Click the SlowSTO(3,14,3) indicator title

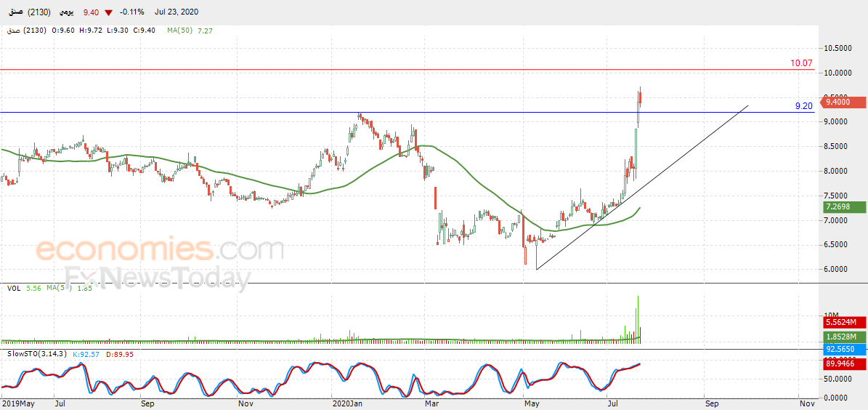pos(33,353)
